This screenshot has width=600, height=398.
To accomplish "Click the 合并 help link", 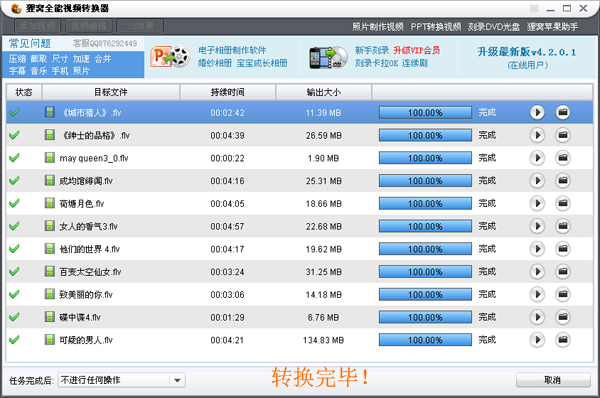I will (x=103, y=59).
